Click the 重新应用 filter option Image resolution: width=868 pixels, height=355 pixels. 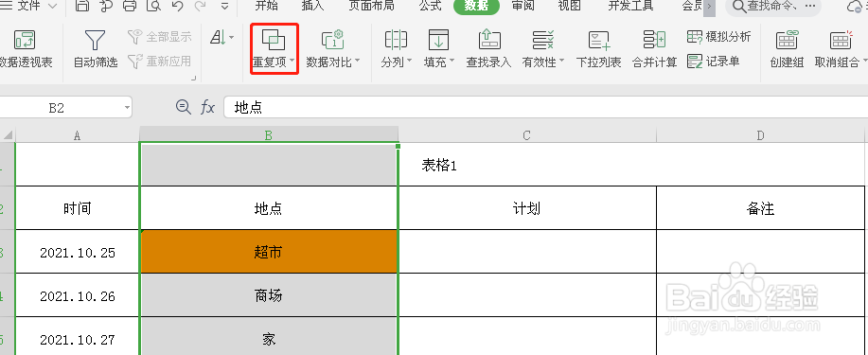tap(159, 61)
